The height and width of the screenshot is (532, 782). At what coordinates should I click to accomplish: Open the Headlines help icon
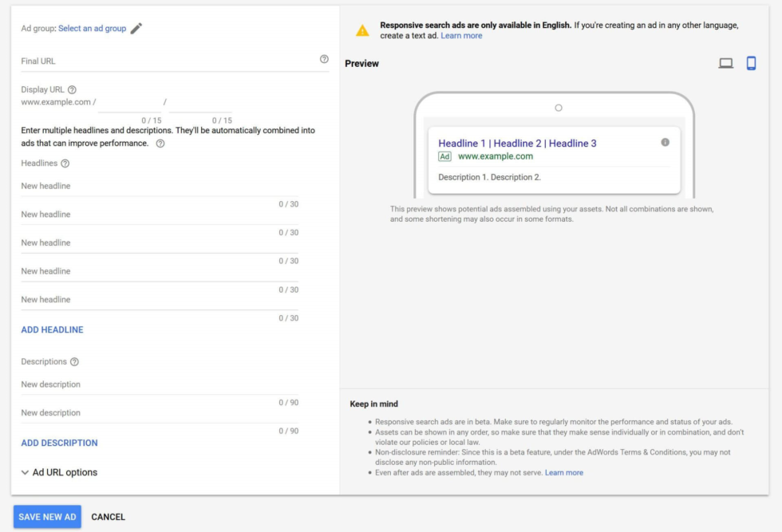65,164
